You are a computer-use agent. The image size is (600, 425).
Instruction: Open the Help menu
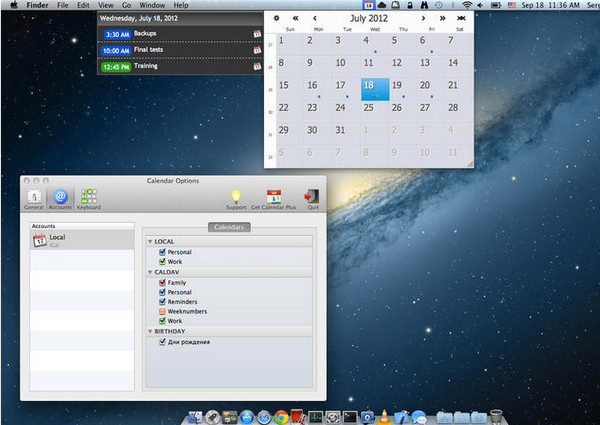coord(181,5)
